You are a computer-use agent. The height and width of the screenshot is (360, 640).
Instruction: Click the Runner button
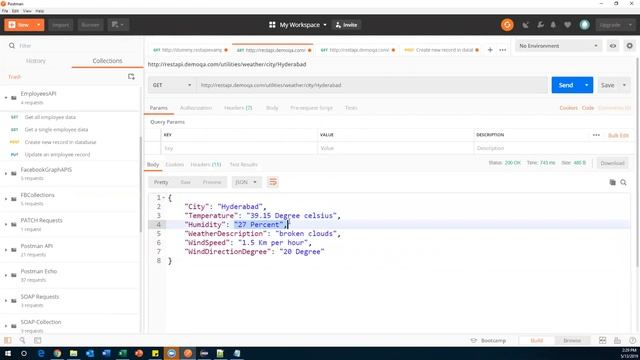coord(90,25)
